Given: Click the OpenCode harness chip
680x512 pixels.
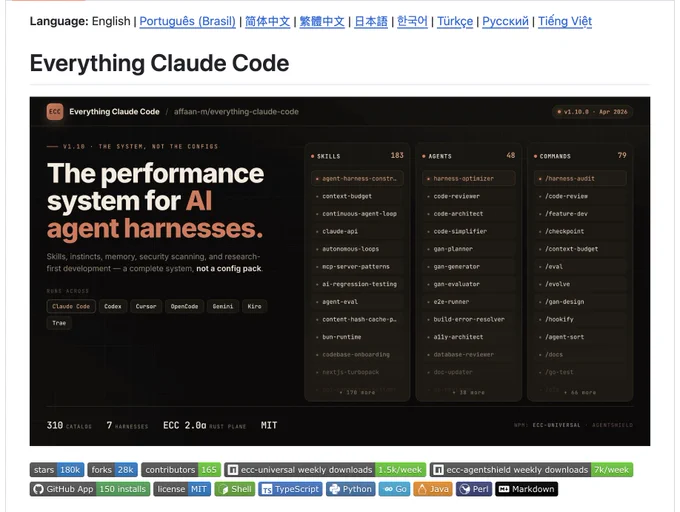Looking at the screenshot, I should pos(184,306).
